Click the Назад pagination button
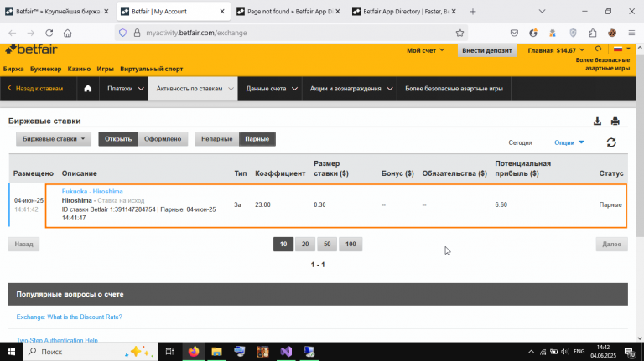Viewport: 644px width, 361px height. [23, 244]
